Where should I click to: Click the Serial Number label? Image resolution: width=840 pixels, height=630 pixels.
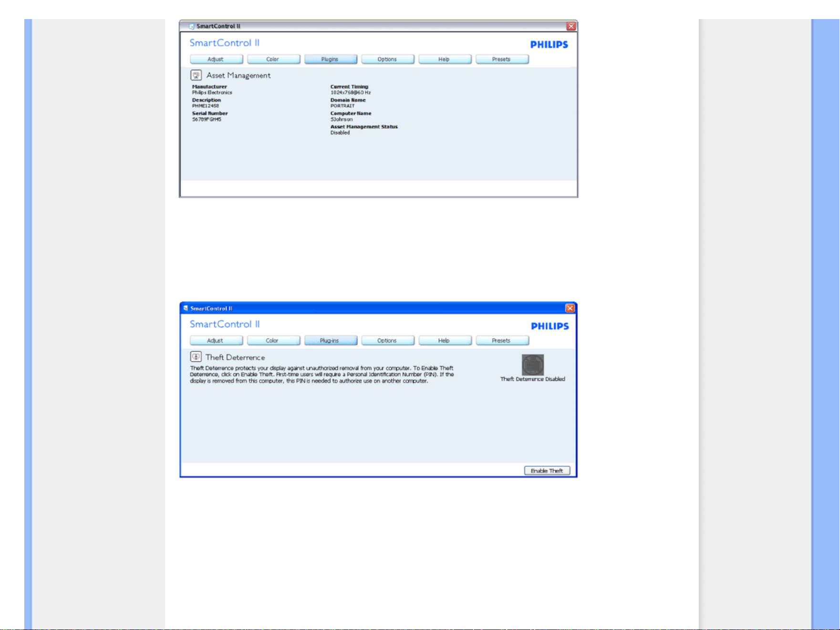pos(210,114)
